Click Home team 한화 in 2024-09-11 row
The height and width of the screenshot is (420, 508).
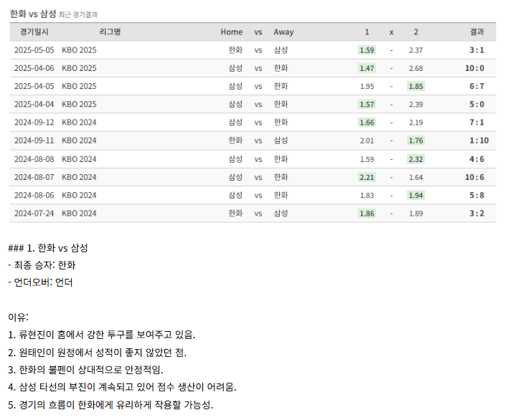tap(235, 140)
